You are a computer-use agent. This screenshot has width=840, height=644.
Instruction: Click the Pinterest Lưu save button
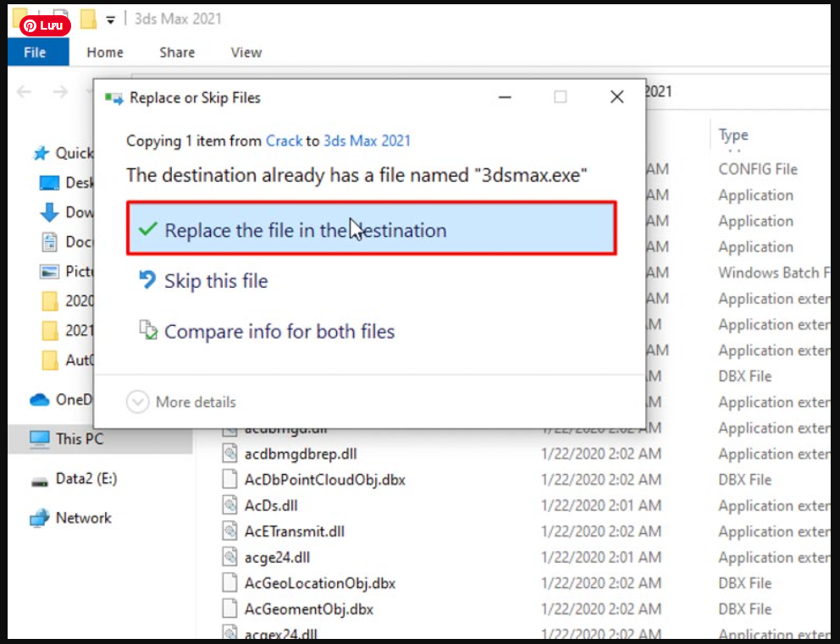(x=45, y=25)
